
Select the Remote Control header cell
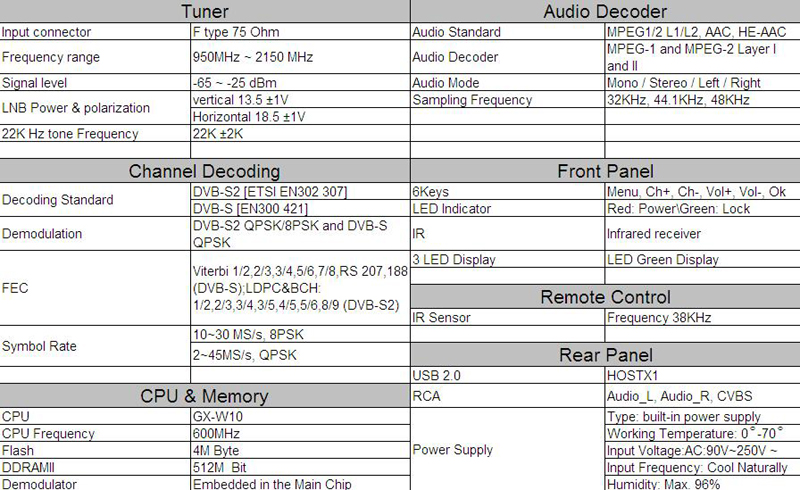point(605,297)
